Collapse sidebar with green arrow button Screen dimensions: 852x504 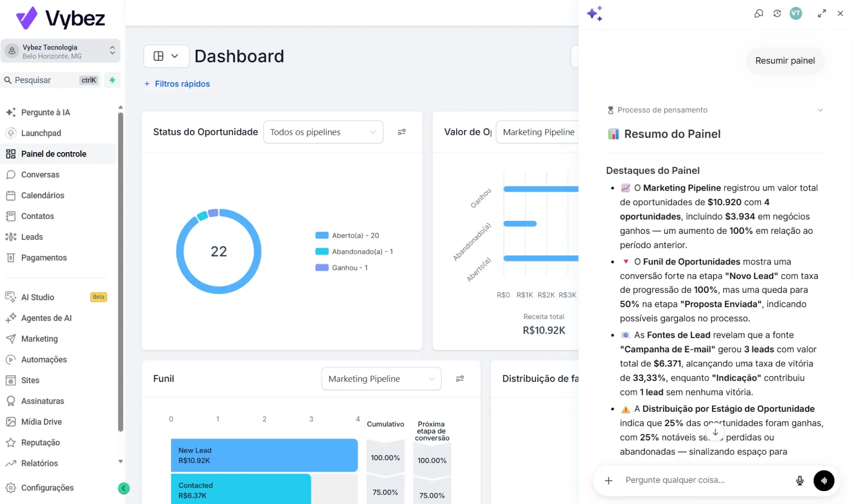tap(124, 488)
